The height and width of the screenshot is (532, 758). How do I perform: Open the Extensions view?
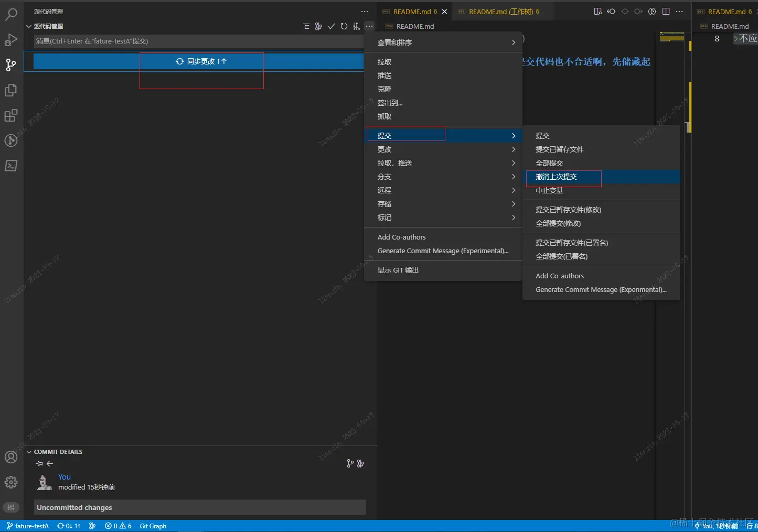point(11,115)
